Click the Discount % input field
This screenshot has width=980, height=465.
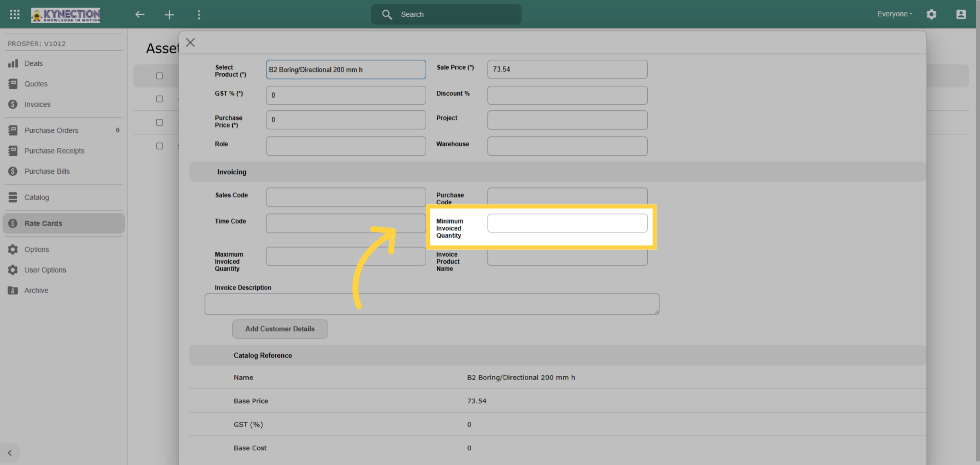(x=567, y=95)
